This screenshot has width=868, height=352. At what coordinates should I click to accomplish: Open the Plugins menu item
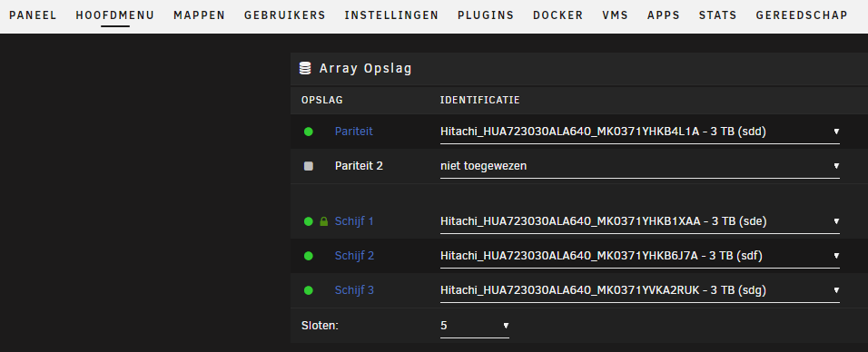486,15
